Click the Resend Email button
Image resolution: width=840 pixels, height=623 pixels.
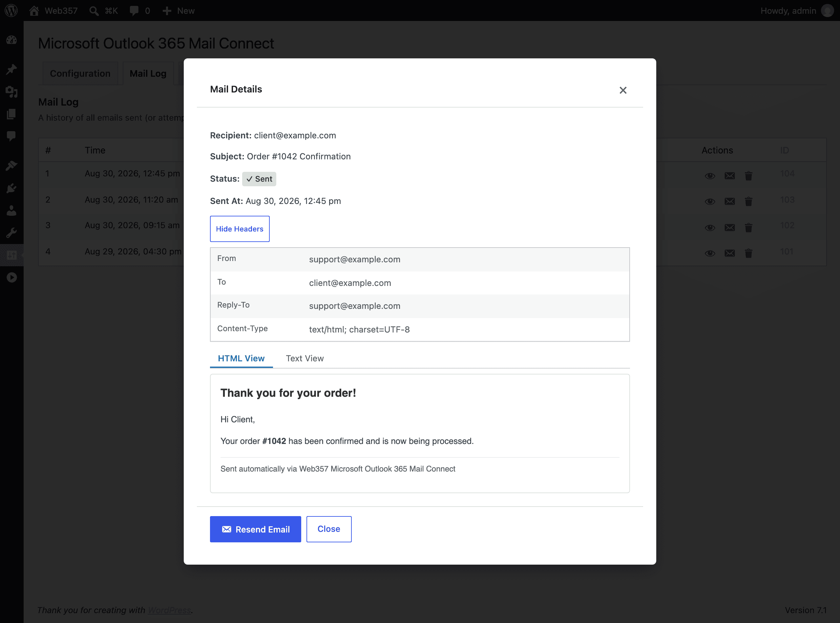(256, 529)
